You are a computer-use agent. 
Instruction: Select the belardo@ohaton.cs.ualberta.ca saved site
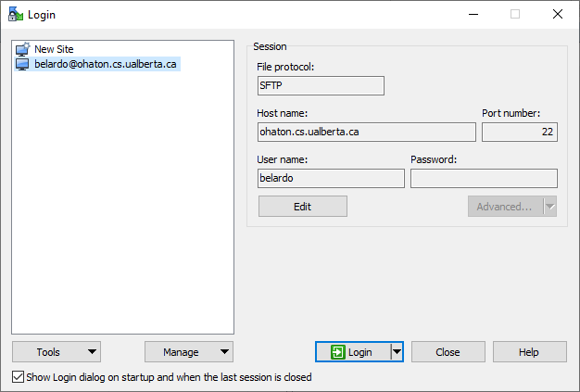[97, 64]
